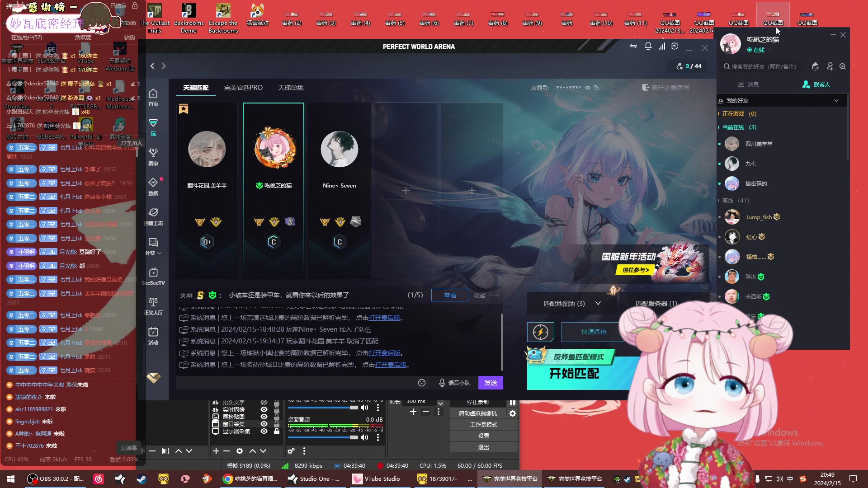
Task: Pause recording in OBS controls
Action: point(512,402)
